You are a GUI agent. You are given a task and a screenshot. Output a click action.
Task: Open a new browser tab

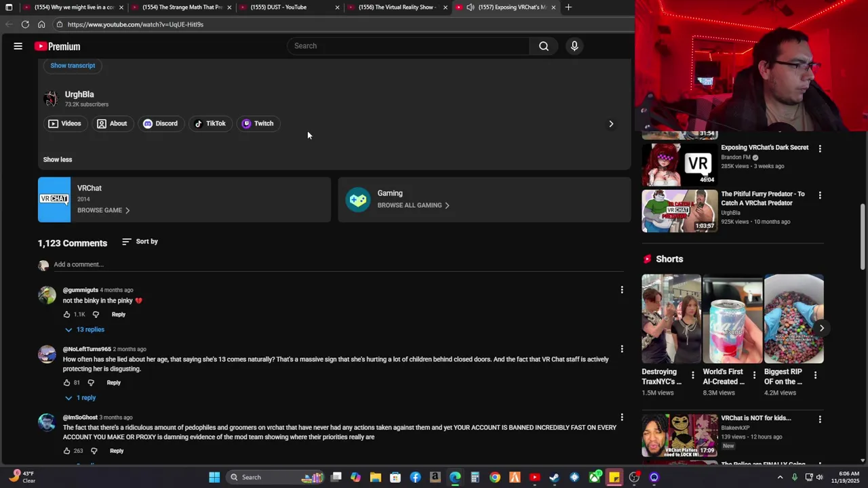pyautogui.click(x=568, y=7)
